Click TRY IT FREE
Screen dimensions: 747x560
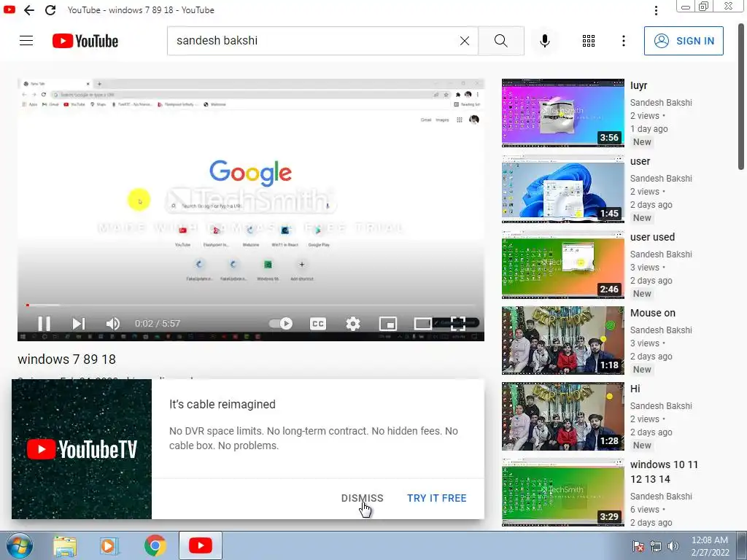click(436, 498)
